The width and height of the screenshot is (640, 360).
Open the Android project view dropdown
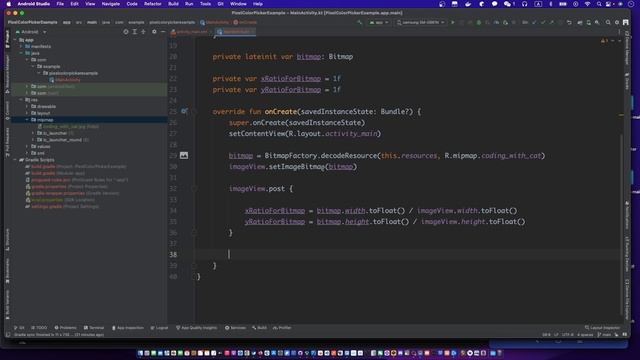tap(31, 32)
